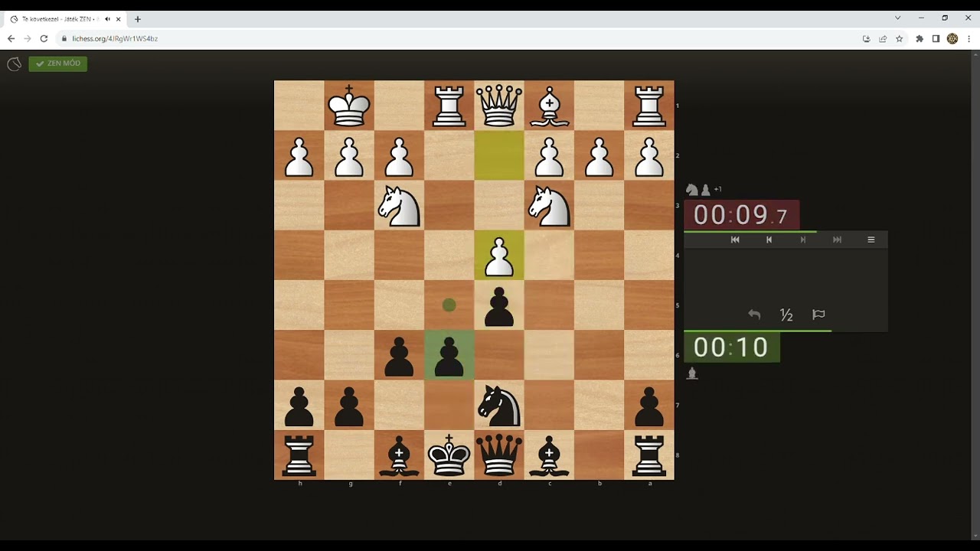Viewport: 980px width, 551px height.
Task: Select the move destination dot on e5
Action: point(449,305)
